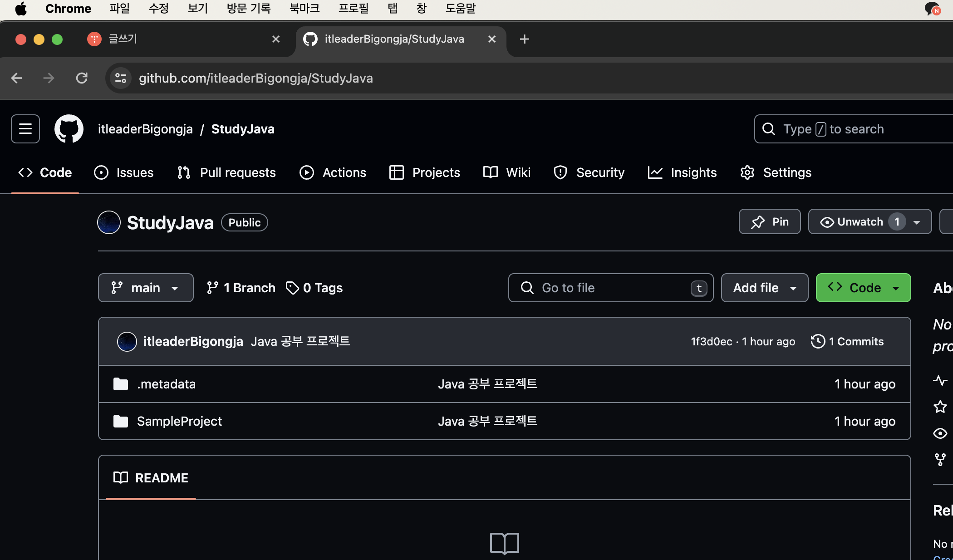Open the Security tab
Screen dimensions: 953x560
589,172
